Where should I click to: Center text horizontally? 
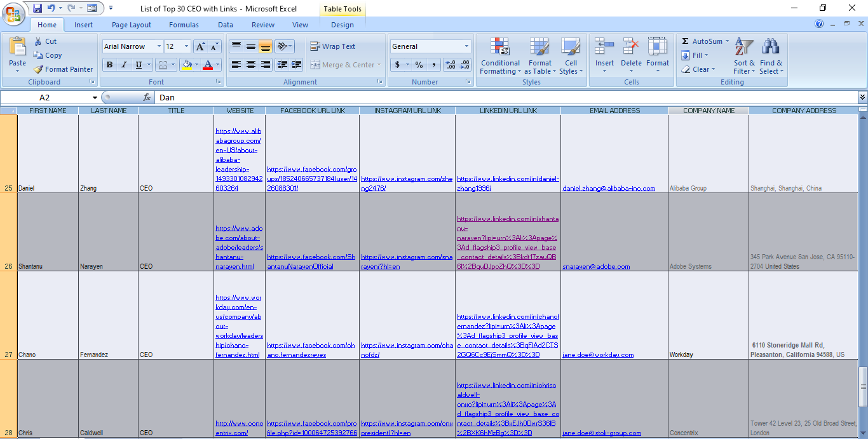(x=250, y=65)
